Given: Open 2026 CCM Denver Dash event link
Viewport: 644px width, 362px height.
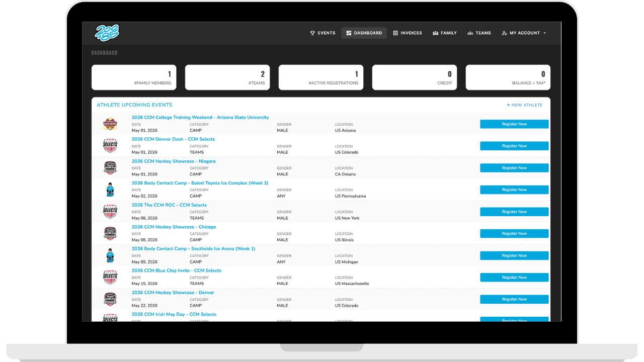Looking at the screenshot, I should (173, 139).
